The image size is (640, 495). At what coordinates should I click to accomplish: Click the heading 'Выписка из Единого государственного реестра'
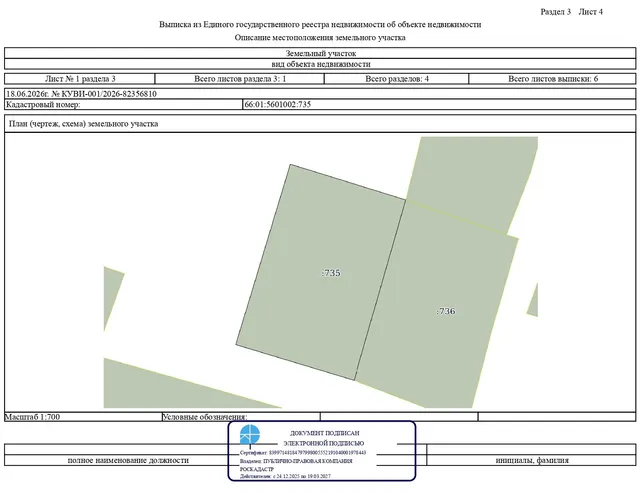tap(320, 24)
